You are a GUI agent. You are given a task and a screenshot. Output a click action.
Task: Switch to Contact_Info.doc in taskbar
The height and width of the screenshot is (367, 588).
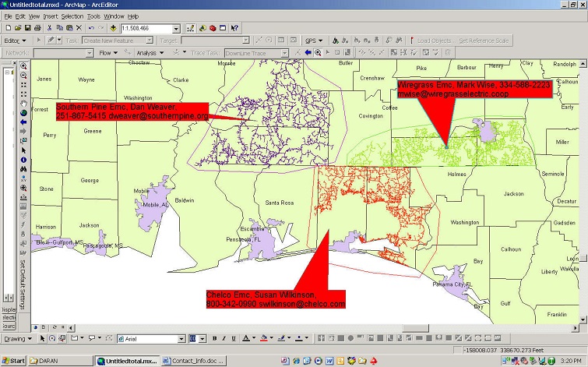190,361
